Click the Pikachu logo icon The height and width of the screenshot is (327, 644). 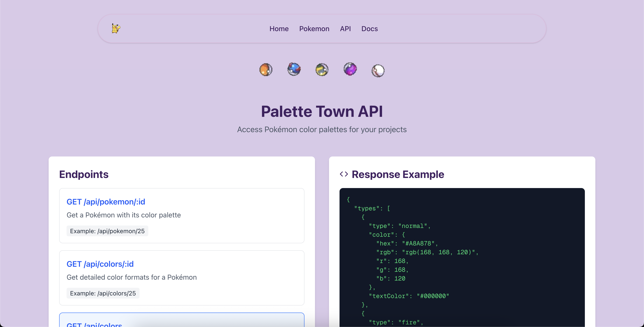click(116, 28)
